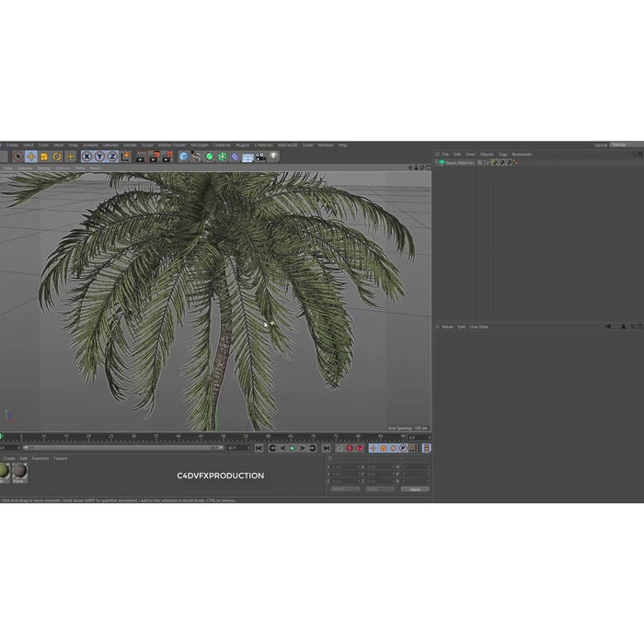Click viewport pan navigation icon
Image resolution: width=644 pixels, height=644 pixels.
410,167
